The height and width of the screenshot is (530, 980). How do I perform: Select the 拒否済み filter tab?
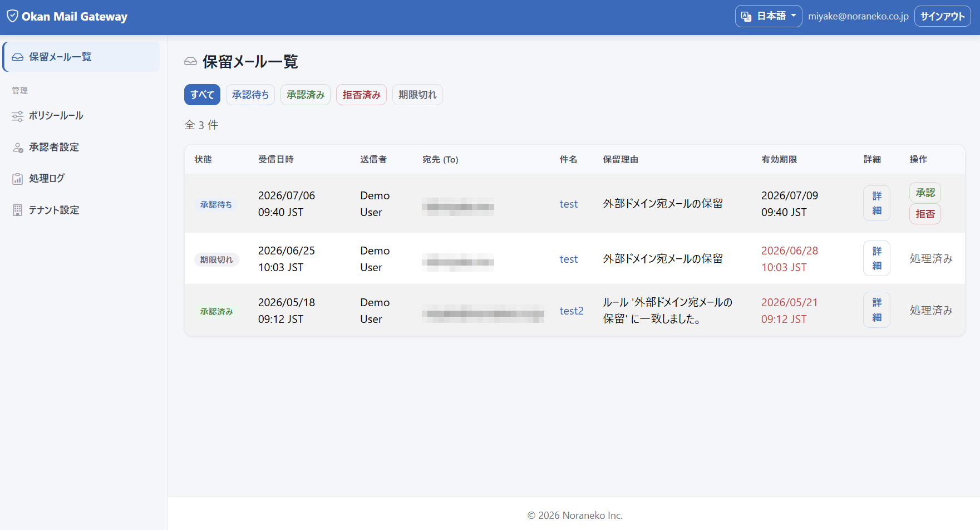(361, 95)
